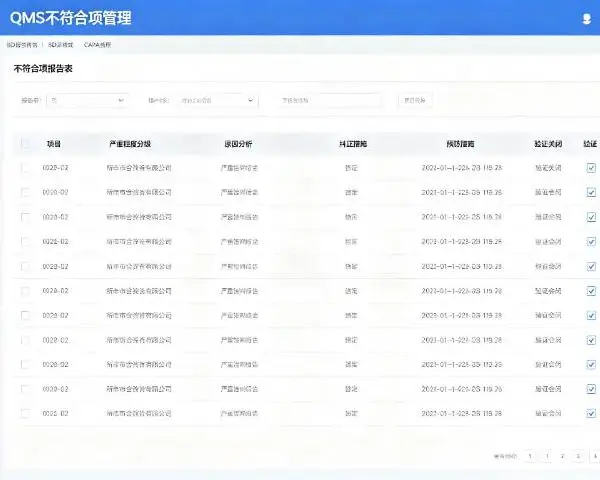Uncheck the second row's verification checkbox

coord(591,192)
